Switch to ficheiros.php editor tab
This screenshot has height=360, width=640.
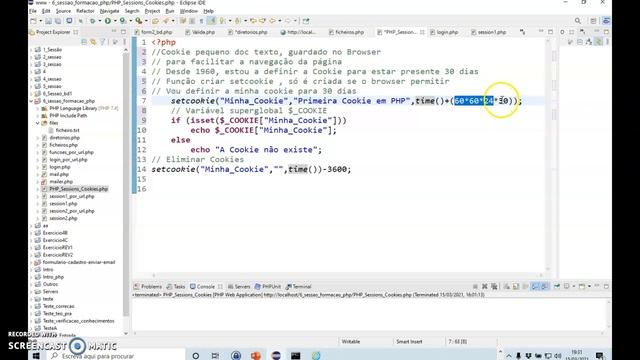[346, 32]
